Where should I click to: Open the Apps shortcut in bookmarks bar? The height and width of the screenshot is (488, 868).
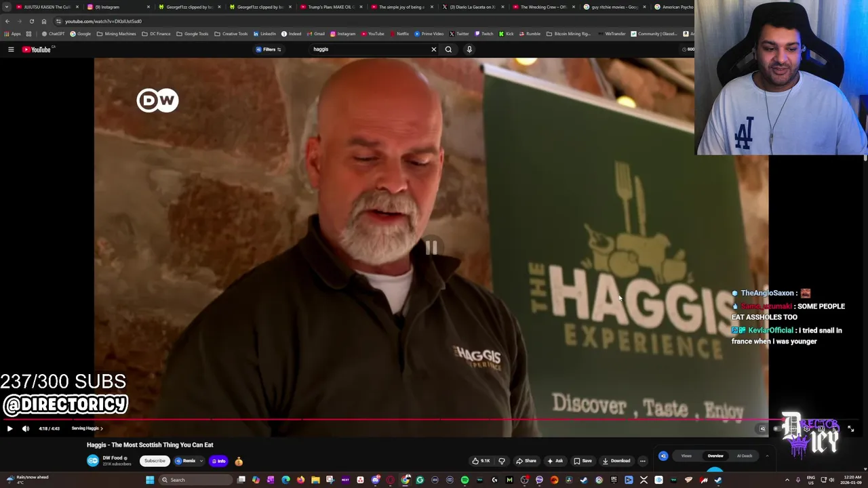point(14,34)
